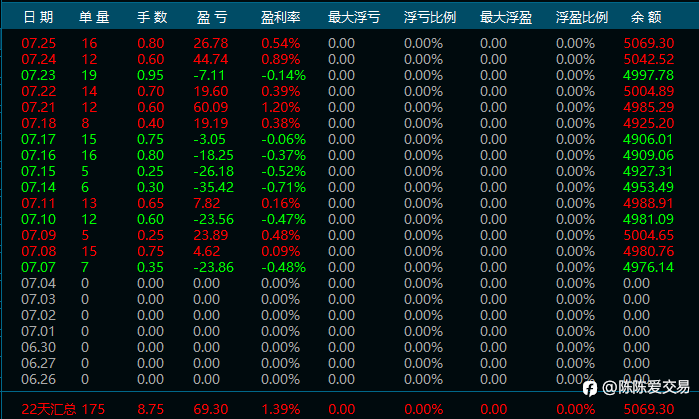Click the 盈亏 column header
This screenshot has width=699, height=419.
pos(212,17)
